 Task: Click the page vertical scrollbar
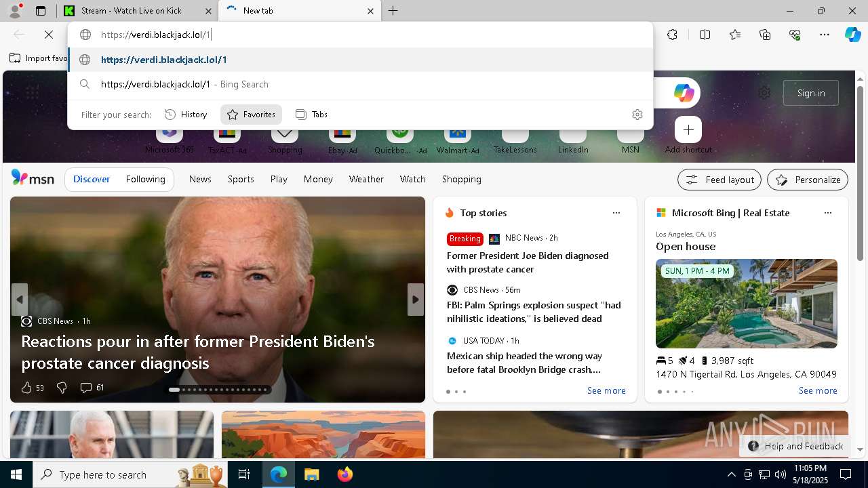point(861,174)
